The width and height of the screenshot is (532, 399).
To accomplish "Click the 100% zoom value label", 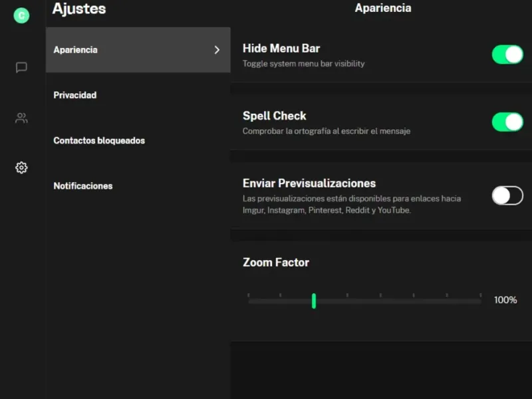I will (x=505, y=300).
